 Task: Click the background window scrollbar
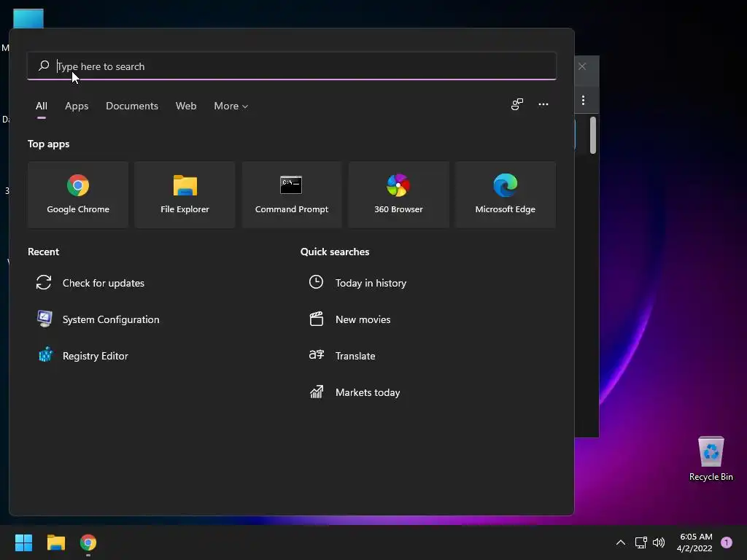[592, 135]
